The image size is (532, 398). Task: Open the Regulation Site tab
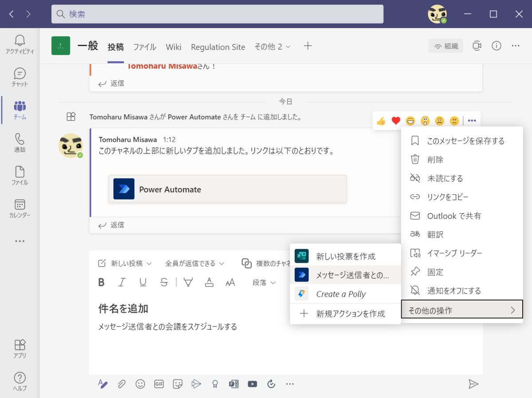[218, 47]
